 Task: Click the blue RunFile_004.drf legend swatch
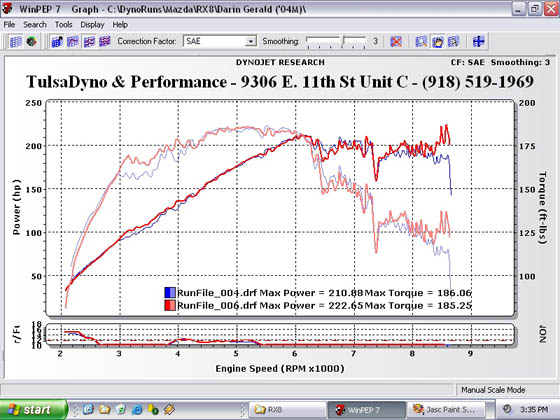pyautogui.click(x=170, y=292)
